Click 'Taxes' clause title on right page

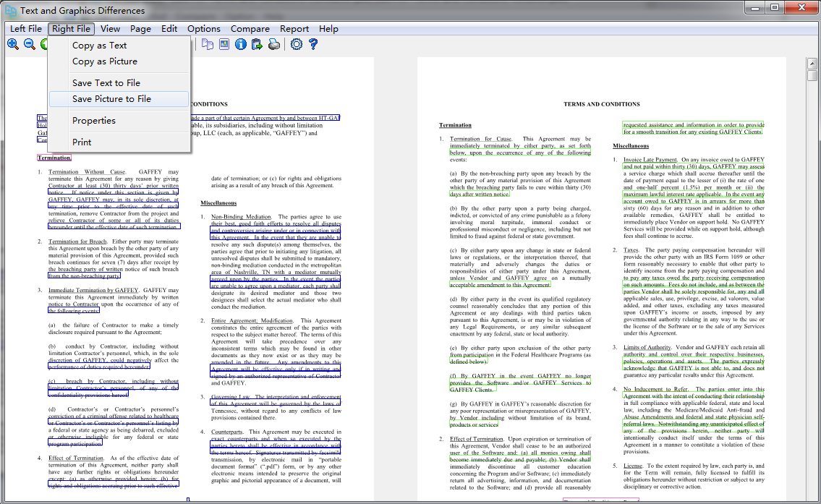tap(631, 250)
